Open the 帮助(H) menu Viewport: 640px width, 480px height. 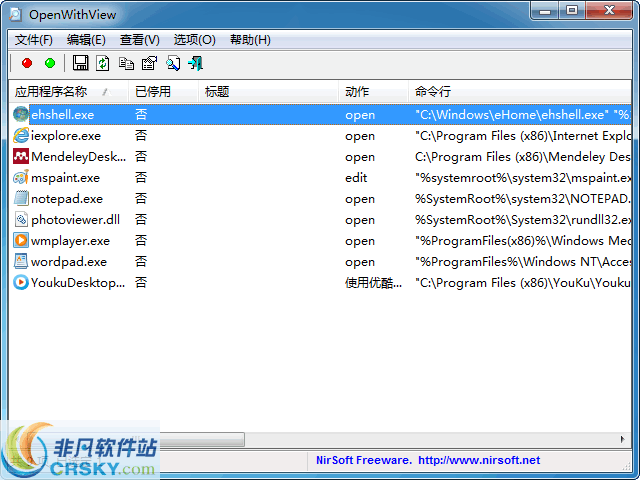coord(250,40)
